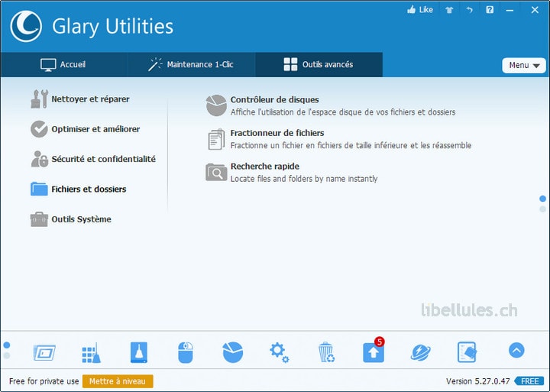Screen dimensions: 550x392
Task: Open the skin shirt icon
Action: [x=449, y=10]
